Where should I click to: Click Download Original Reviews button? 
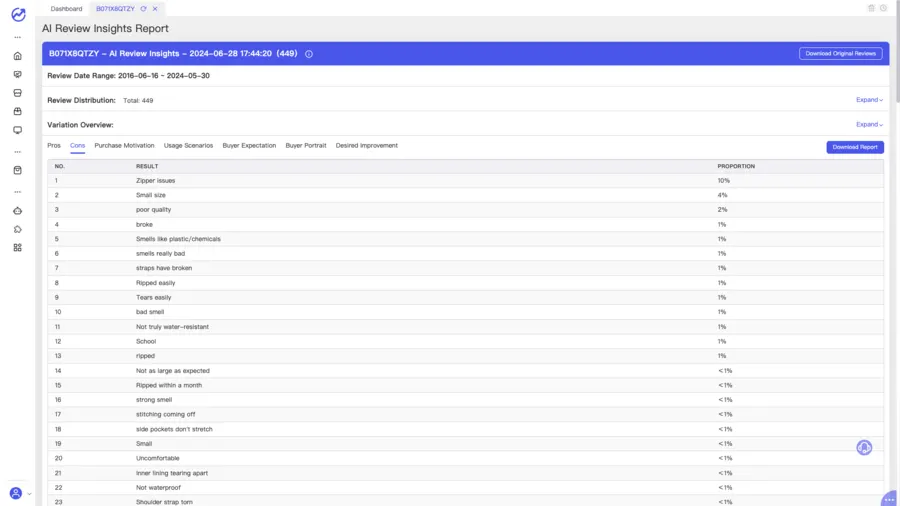click(x=840, y=53)
